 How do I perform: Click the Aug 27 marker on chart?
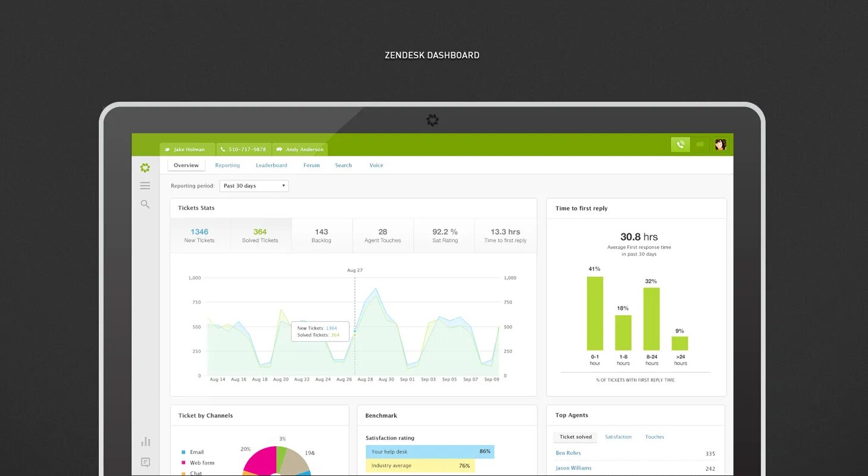[355, 270]
